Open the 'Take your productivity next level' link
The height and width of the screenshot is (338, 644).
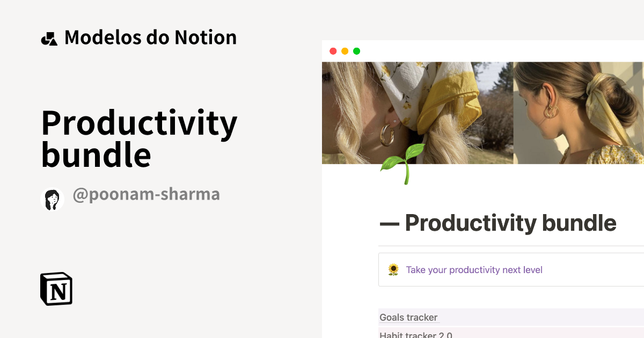(475, 270)
